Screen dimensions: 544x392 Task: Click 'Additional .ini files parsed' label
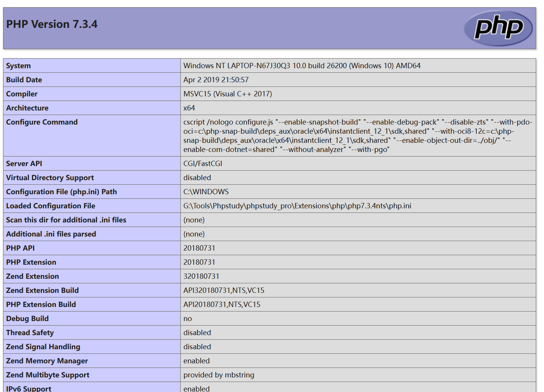pyautogui.click(x=51, y=234)
